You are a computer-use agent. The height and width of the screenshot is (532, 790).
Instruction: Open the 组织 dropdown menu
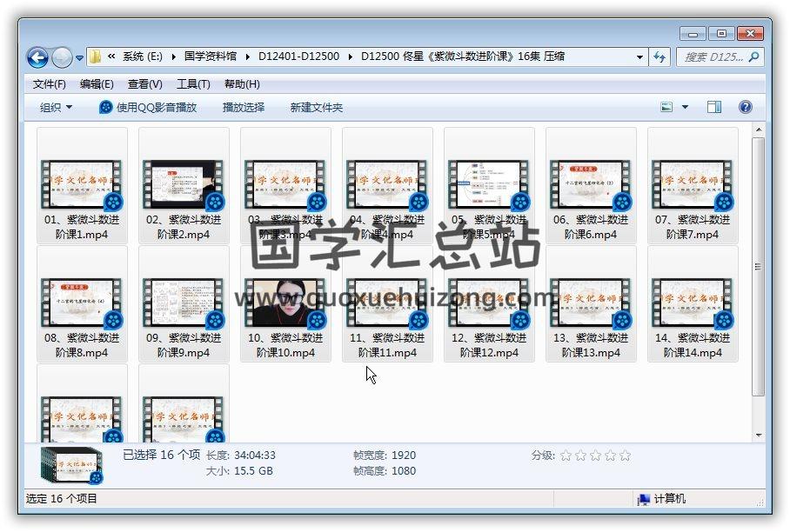tap(56, 107)
